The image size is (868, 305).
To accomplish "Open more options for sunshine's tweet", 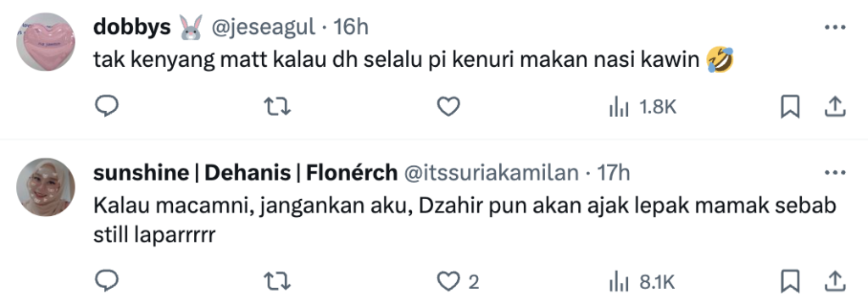I will pos(835,174).
